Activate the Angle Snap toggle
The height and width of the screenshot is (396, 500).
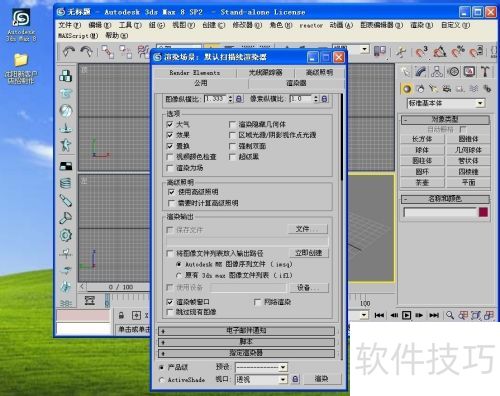click(440, 52)
